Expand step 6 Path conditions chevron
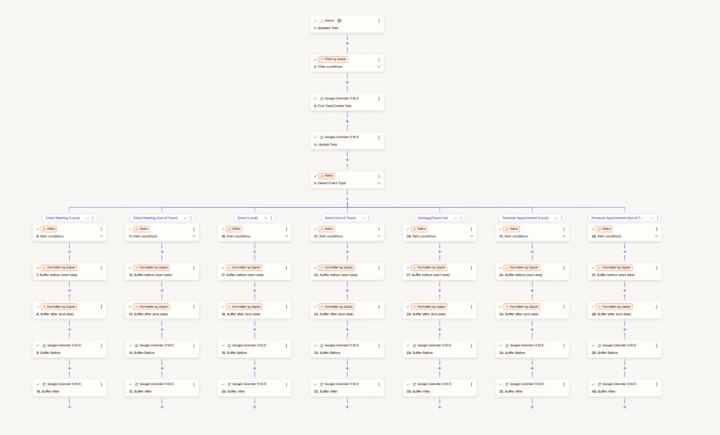Image resolution: width=720 pixels, height=435 pixels. pyautogui.click(x=101, y=237)
